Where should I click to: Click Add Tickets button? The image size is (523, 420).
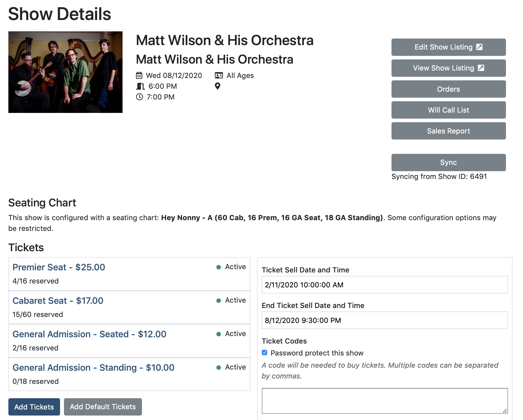pyautogui.click(x=34, y=407)
